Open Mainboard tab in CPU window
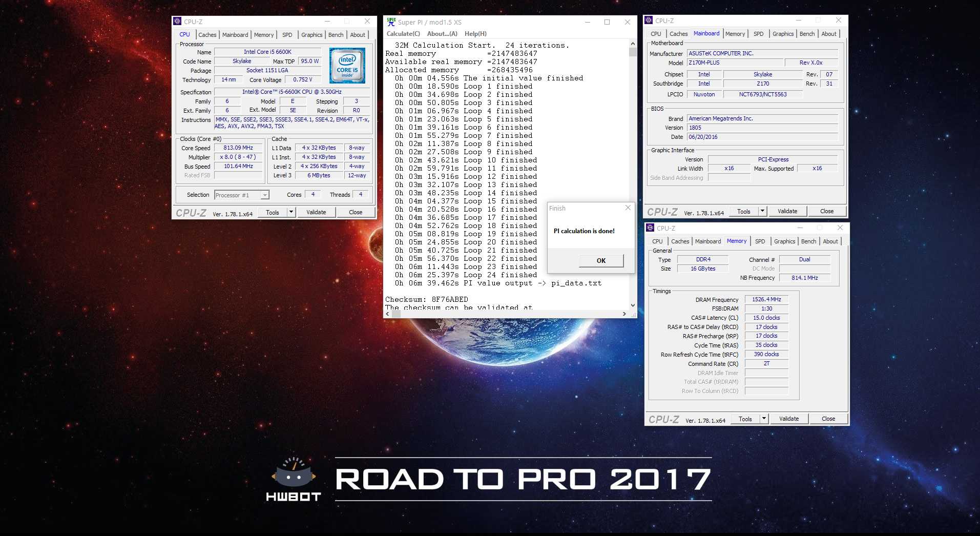980x536 pixels. tap(235, 35)
